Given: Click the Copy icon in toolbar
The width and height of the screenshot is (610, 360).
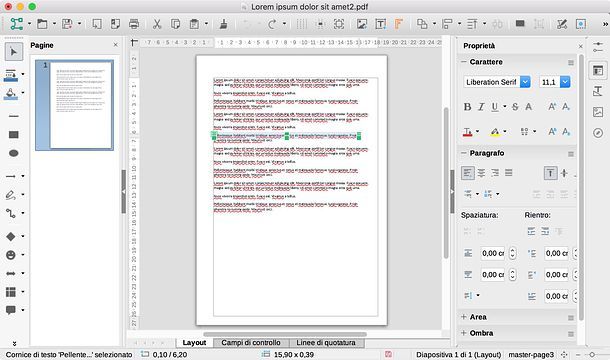Looking at the screenshot, I should click(175, 24).
